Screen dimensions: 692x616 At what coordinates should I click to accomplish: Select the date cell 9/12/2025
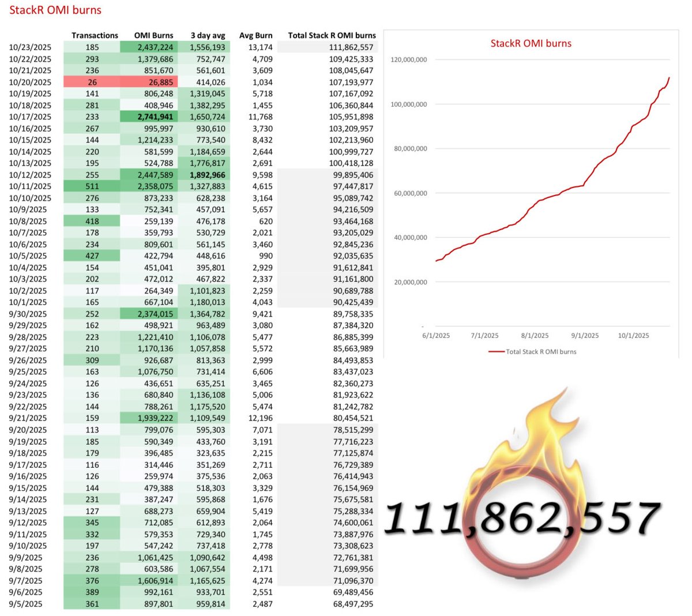28,523
